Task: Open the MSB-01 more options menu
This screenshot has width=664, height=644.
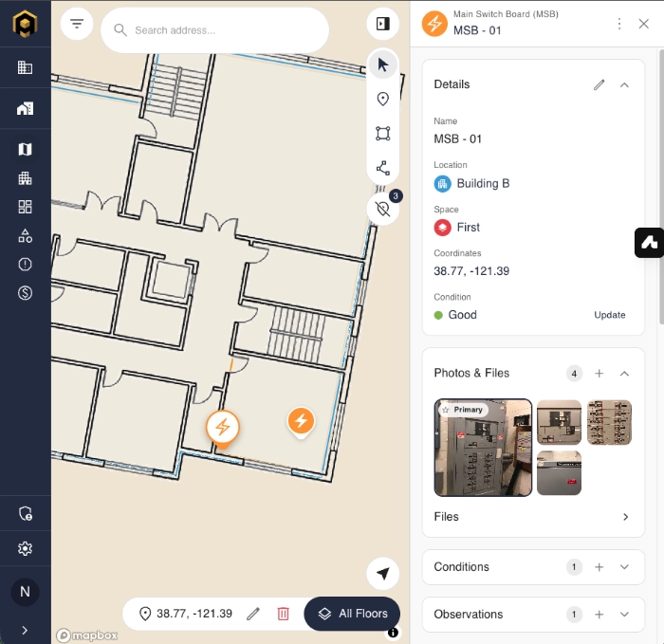Action: coord(619,24)
